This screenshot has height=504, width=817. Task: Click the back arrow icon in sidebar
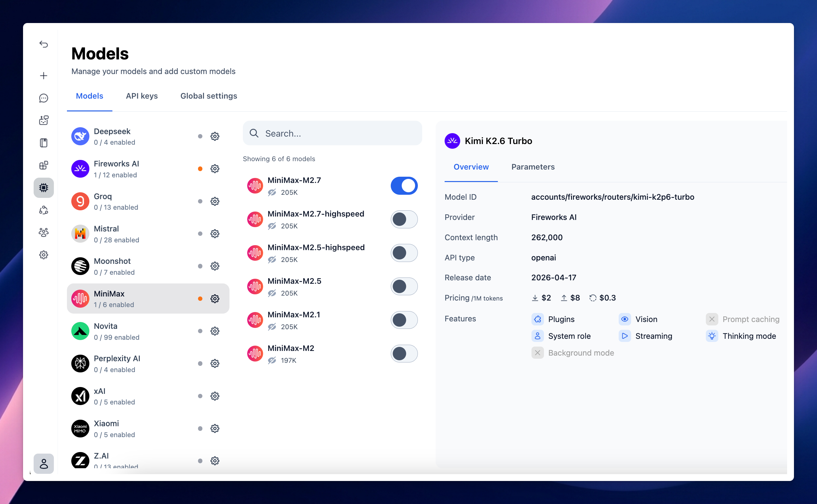[44, 44]
